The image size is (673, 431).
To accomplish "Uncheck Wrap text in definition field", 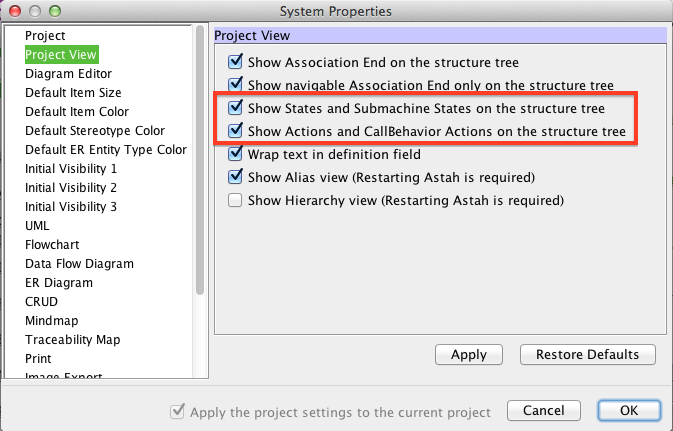I will click(x=236, y=154).
